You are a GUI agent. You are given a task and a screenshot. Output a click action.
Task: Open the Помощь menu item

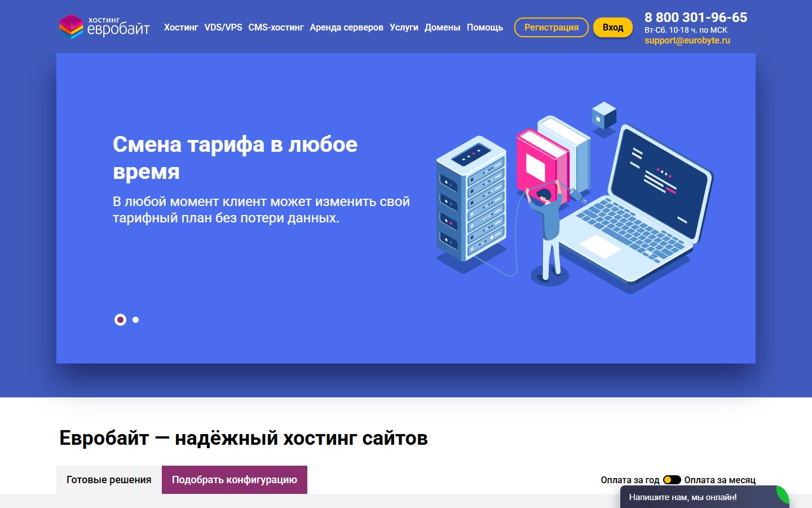[485, 27]
